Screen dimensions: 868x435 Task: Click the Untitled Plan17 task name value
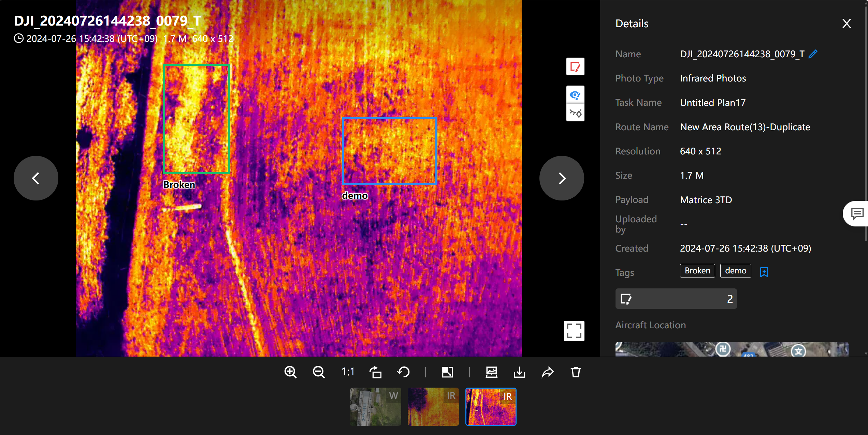coord(713,103)
